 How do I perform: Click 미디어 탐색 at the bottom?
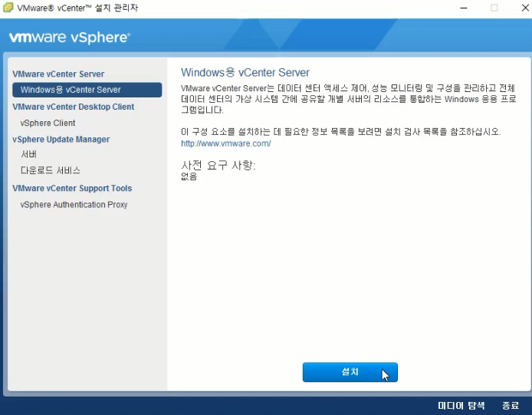click(x=461, y=405)
